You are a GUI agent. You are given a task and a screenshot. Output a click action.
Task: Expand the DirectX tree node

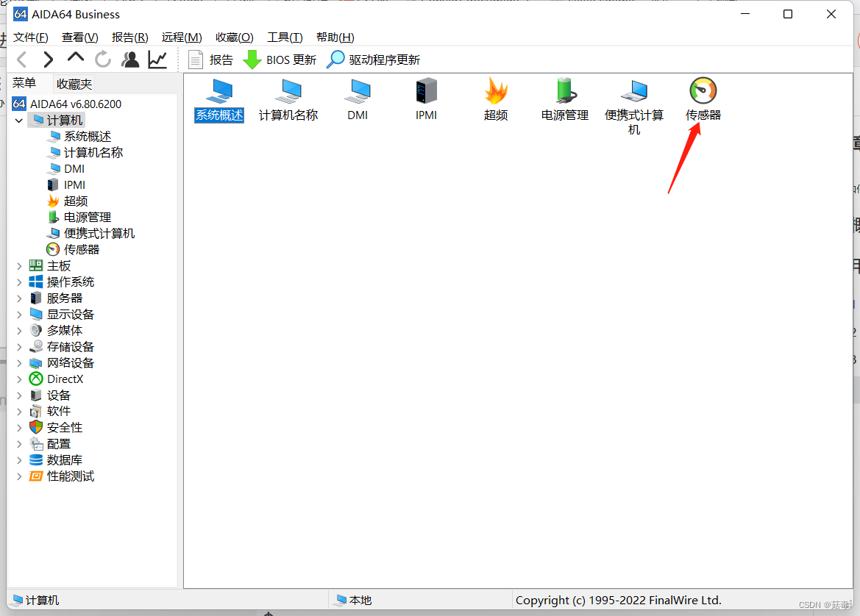pyautogui.click(x=19, y=379)
